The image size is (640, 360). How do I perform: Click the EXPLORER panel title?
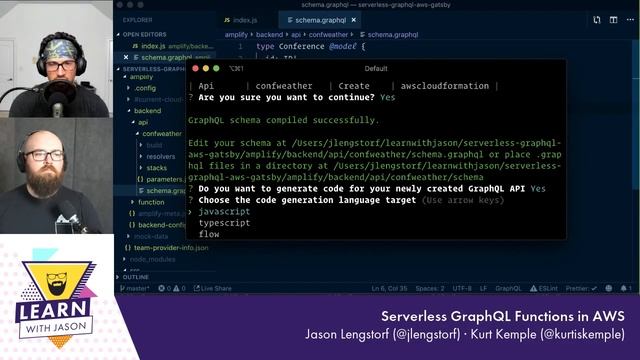click(138, 20)
